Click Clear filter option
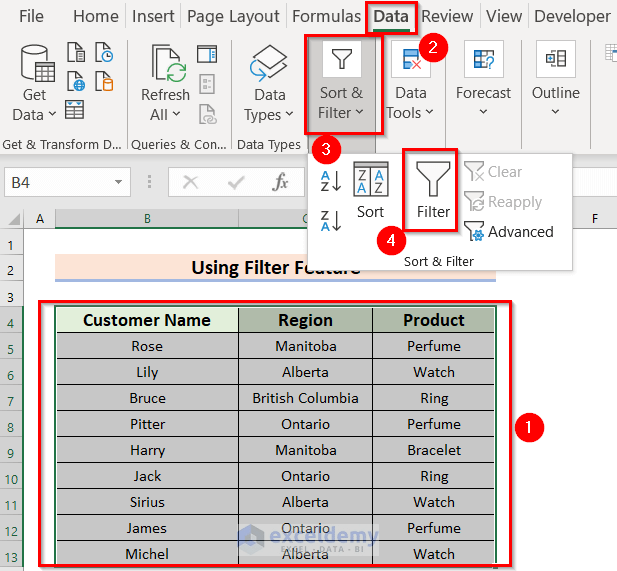 pos(493,172)
